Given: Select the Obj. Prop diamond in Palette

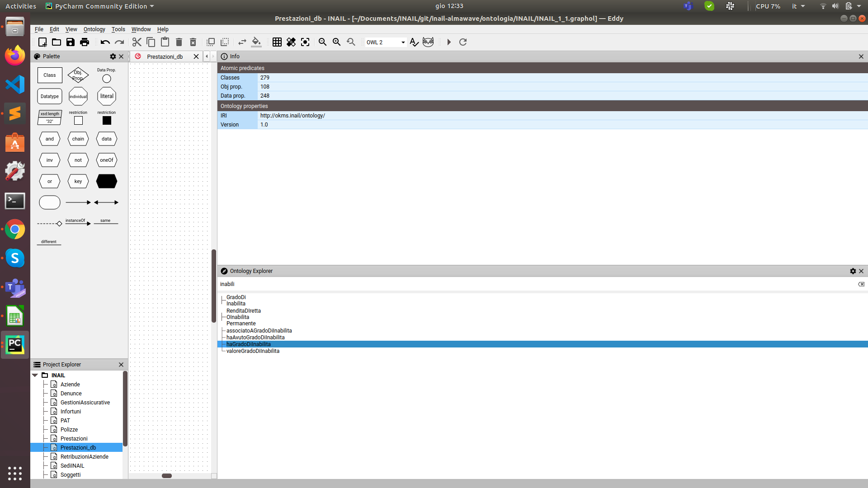Looking at the screenshot, I should (78, 75).
